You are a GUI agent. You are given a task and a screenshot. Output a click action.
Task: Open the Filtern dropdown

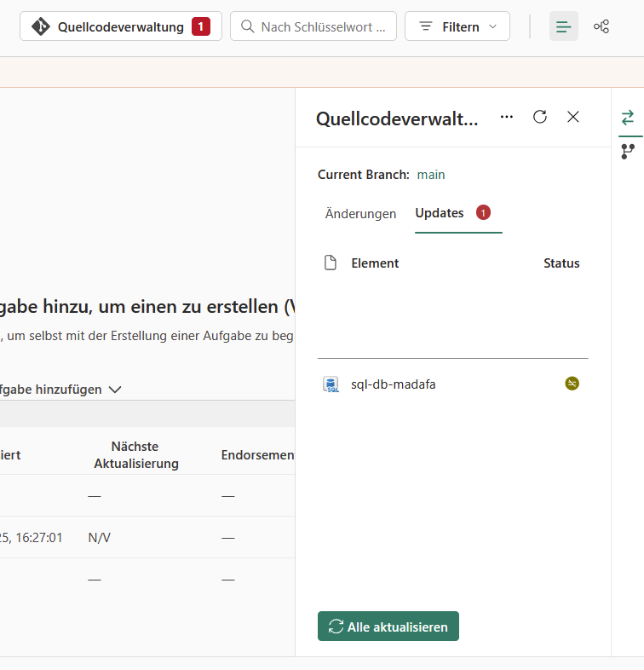point(457,26)
